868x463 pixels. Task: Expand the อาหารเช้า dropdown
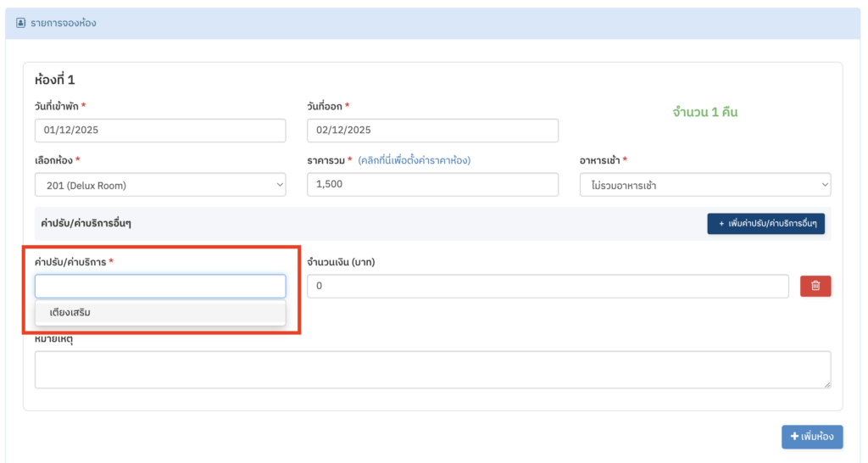(705, 185)
